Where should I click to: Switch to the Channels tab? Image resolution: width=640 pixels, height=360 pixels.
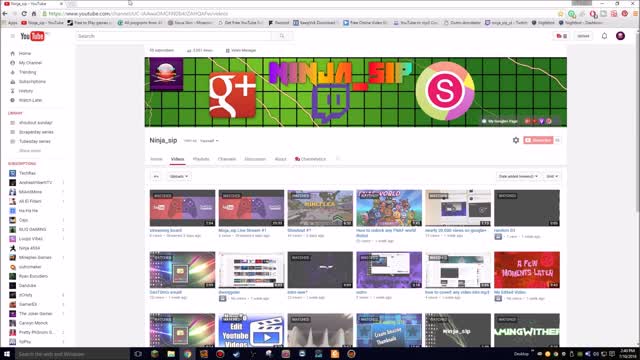pyautogui.click(x=227, y=159)
